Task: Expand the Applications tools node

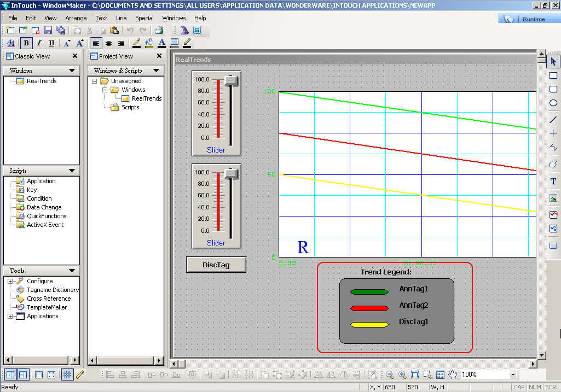Action: coord(10,316)
